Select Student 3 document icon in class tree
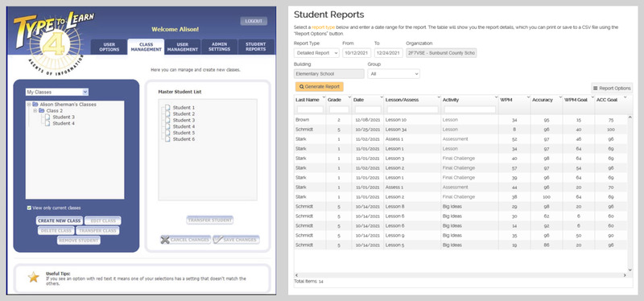This screenshot has width=644, height=301. (47, 117)
